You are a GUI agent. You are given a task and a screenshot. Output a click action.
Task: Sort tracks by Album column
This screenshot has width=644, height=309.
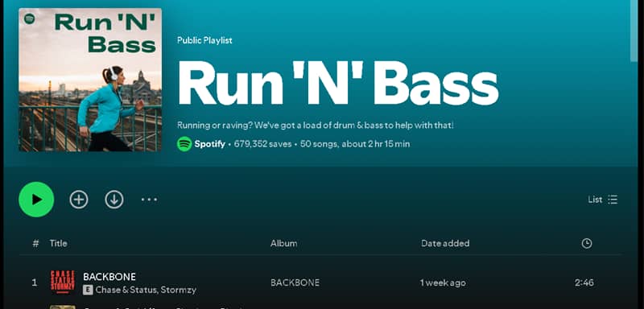(284, 243)
